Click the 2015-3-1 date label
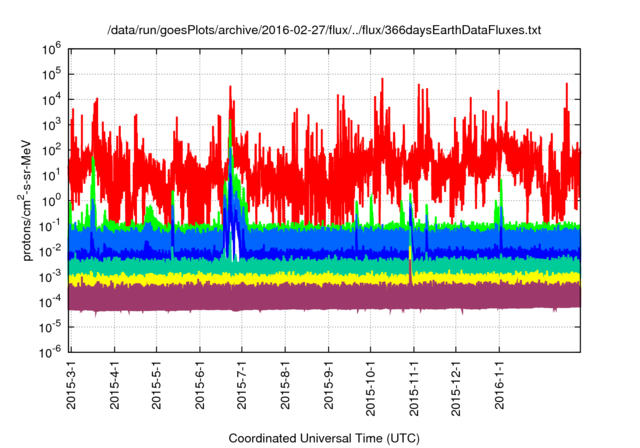Viewport: 640px width, 448px height. [x=71, y=385]
